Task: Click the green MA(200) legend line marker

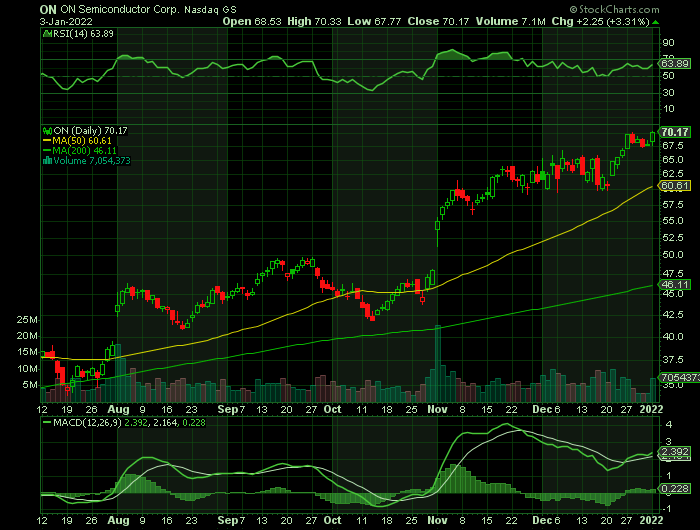Action: tap(44, 151)
